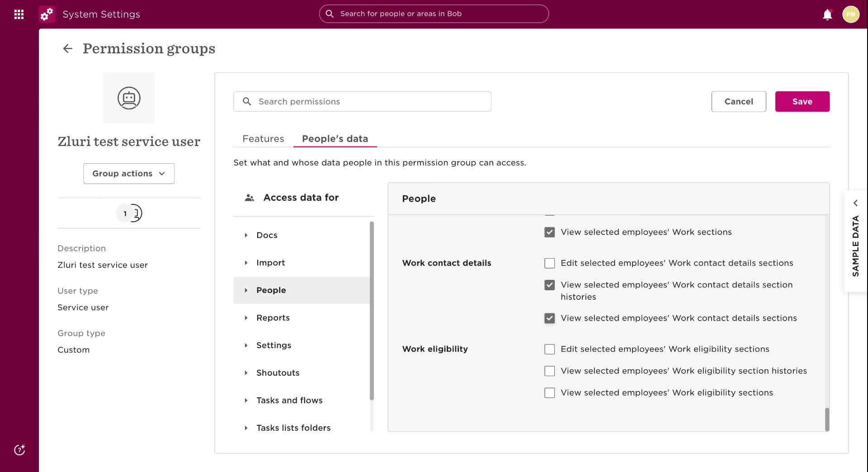The height and width of the screenshot is (472, 868).
Task: Click the System Settings gear logo
Action: 47,14
